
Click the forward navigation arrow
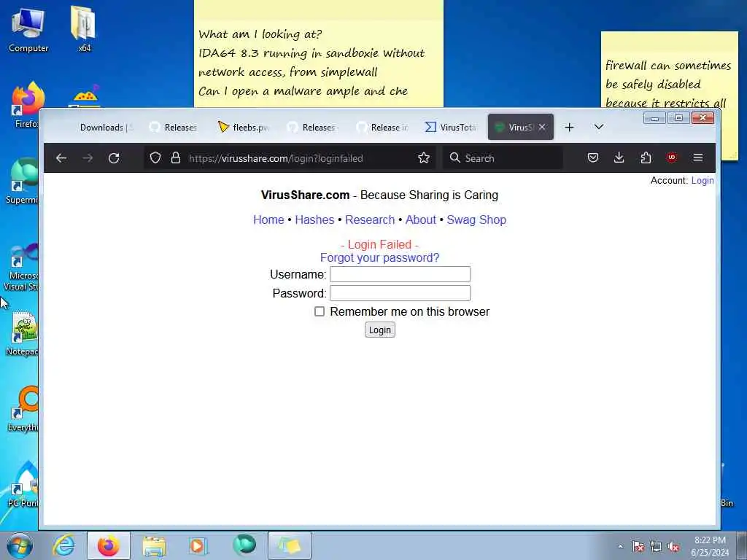tap(88, 158)
